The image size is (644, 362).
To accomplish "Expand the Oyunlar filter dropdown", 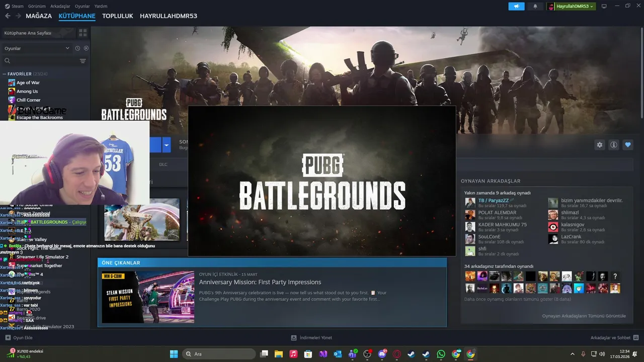I will pyautogui.click(x=36, y=48).
